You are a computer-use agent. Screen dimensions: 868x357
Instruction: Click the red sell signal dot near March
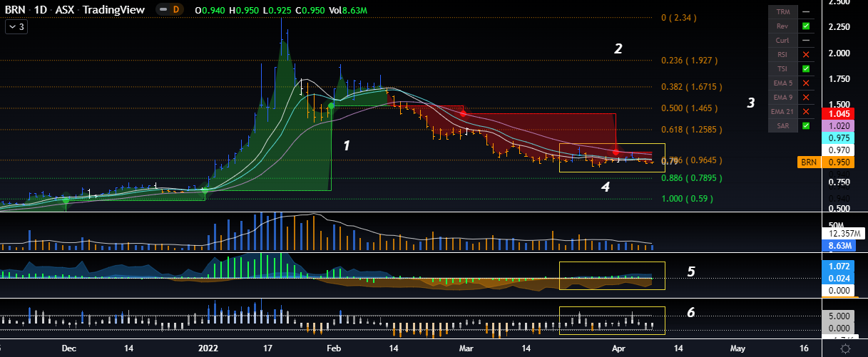click(x=463, y=114)
